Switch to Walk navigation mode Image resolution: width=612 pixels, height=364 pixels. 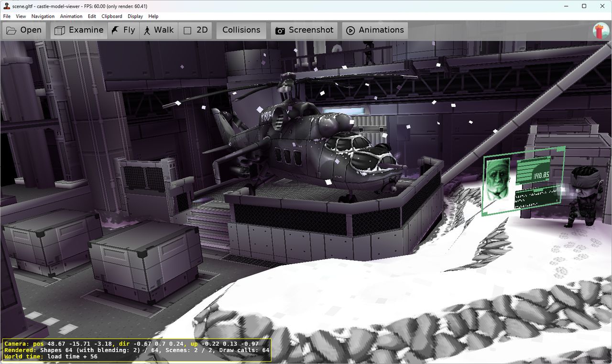[159, 30]
